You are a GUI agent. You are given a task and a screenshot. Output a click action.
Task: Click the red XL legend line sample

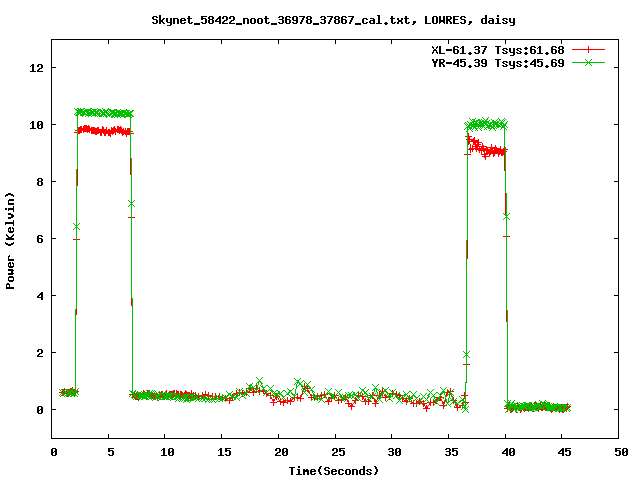[x=588, y=50]
